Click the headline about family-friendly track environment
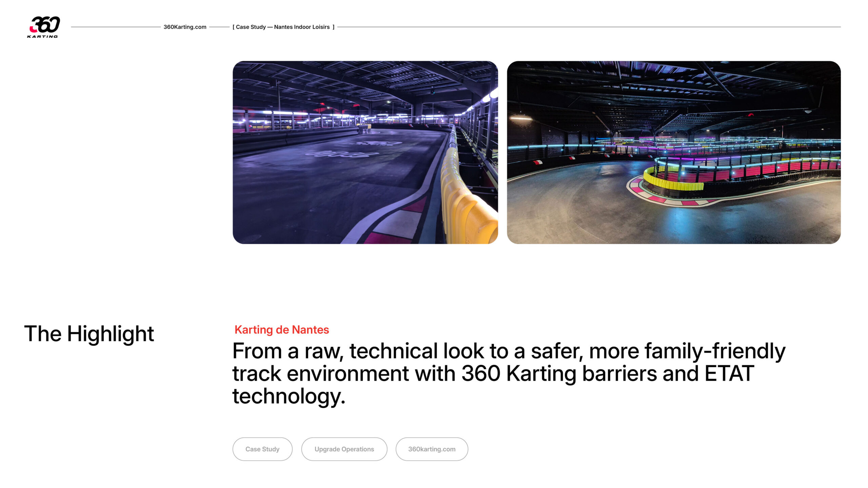This screenshot has width=868, height=488. [509, 373]
